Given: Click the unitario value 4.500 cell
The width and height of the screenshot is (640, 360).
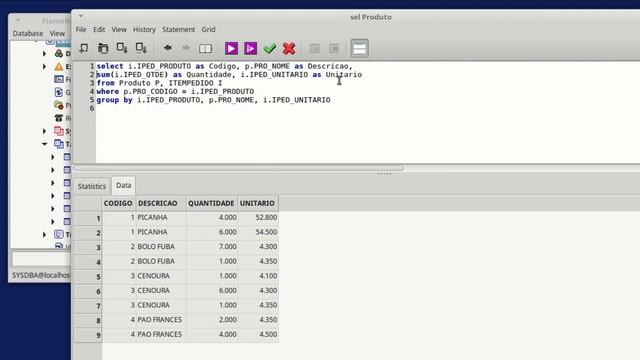Looking at the screenshot, I should pyautogui.click(x=258, y=334).
